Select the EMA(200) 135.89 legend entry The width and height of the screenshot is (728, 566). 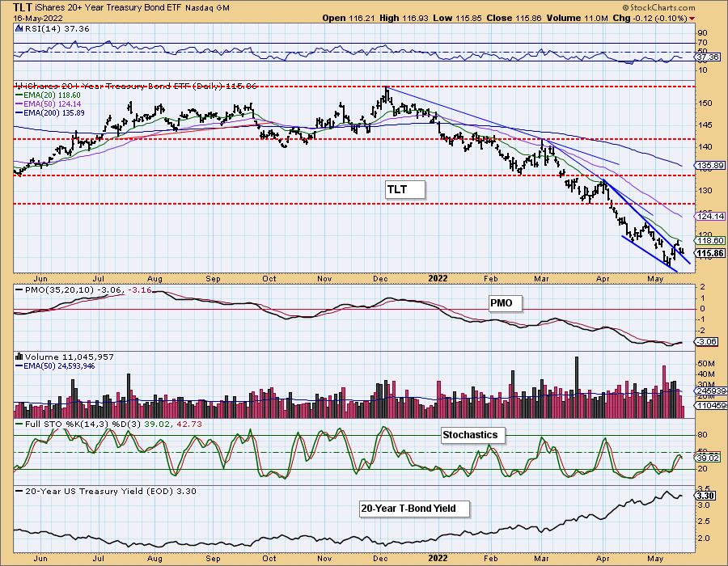click(50, 112)
